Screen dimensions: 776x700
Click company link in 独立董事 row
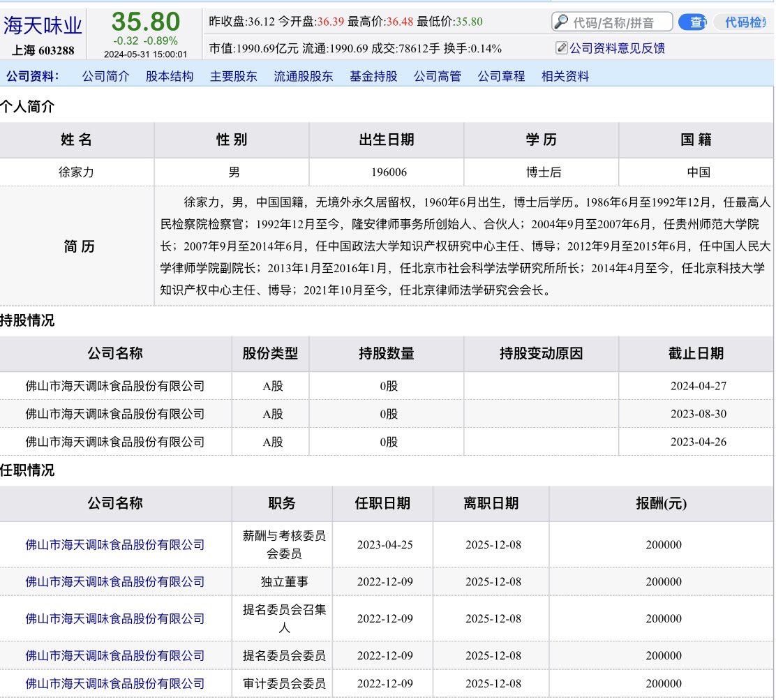115,581
